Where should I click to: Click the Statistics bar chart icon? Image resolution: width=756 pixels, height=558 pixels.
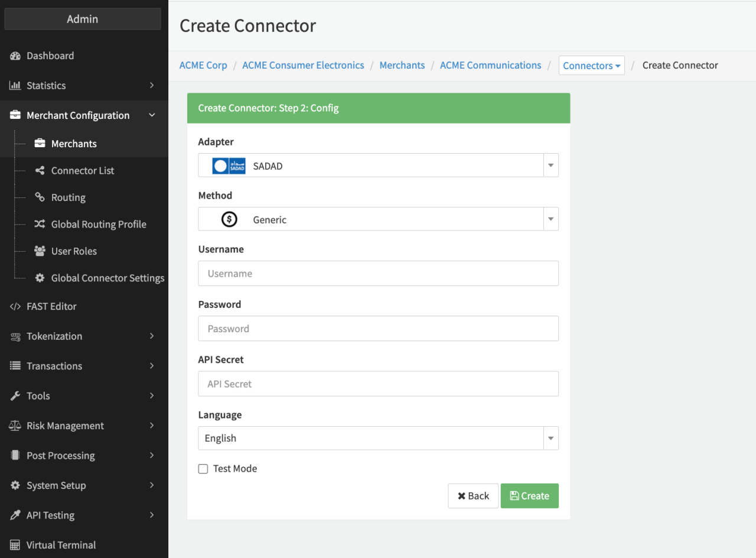click(x=15, y=86)
